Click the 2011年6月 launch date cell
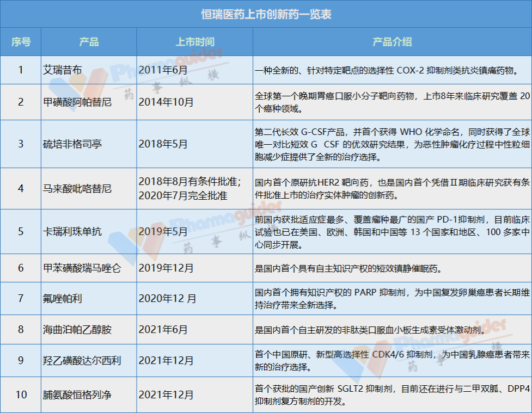Image resolution: width=532 pixels, height=413 pixels. (x=163, y=70)
